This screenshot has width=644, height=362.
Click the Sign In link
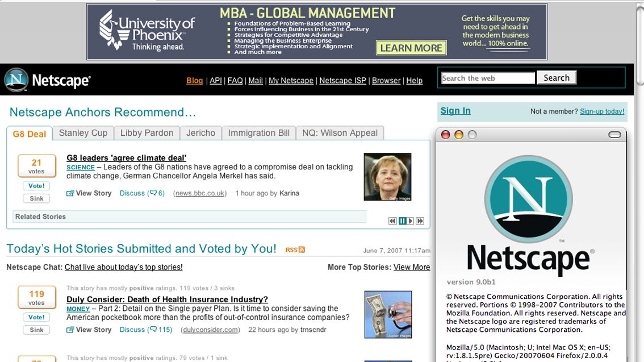tap(455, 111)
